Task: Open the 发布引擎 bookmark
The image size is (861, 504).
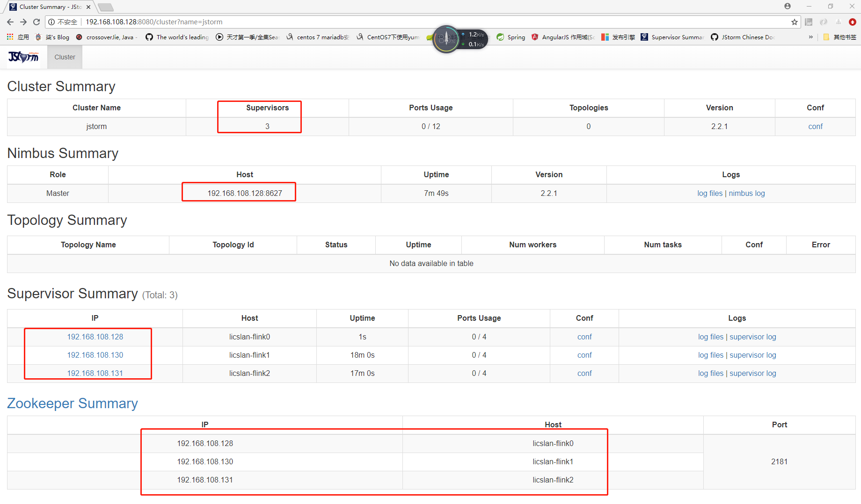Action: coord(618,37)
